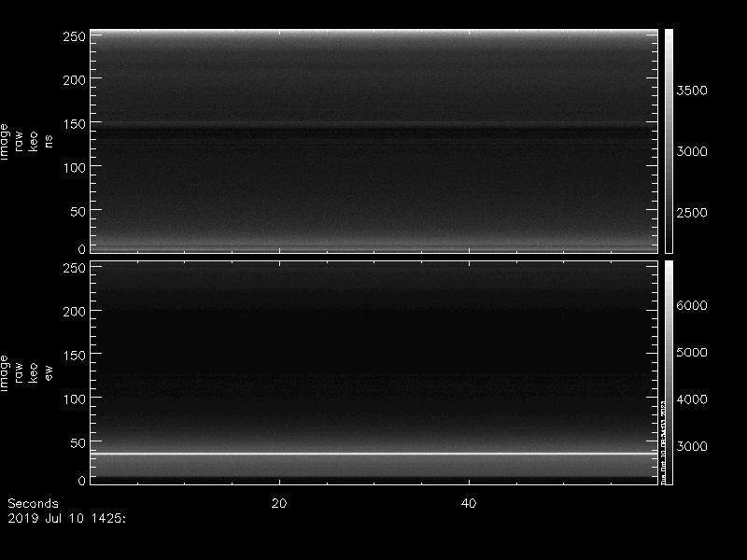Click the 200 tick label on ns keogram axis

pos(74,80)
